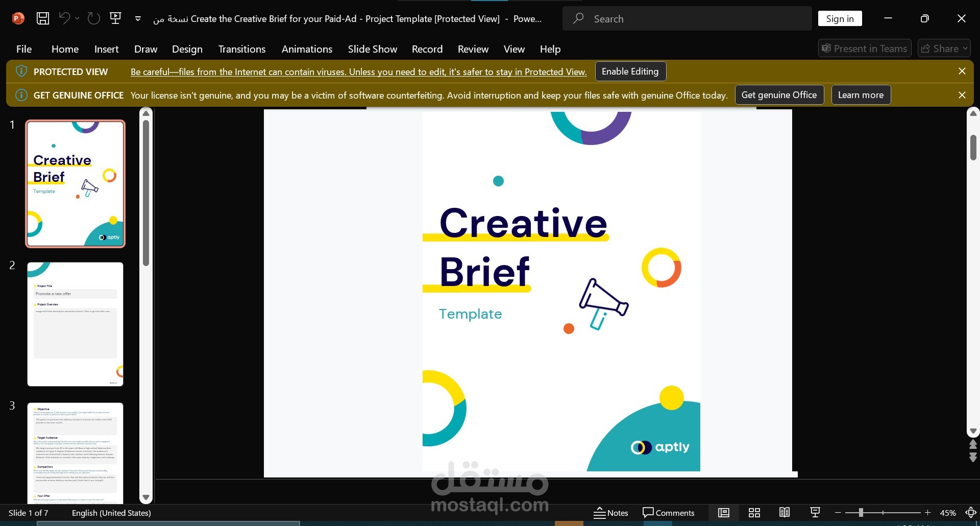
Task: Expand Customize Quick Access Toolbar dropdown
Action: click(x=138, y=19)
